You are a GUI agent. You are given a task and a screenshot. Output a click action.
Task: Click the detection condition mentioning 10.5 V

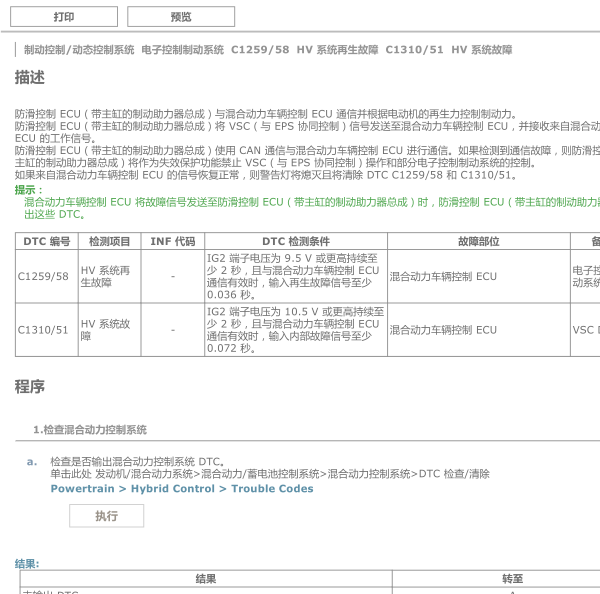(x=296, y=330)
